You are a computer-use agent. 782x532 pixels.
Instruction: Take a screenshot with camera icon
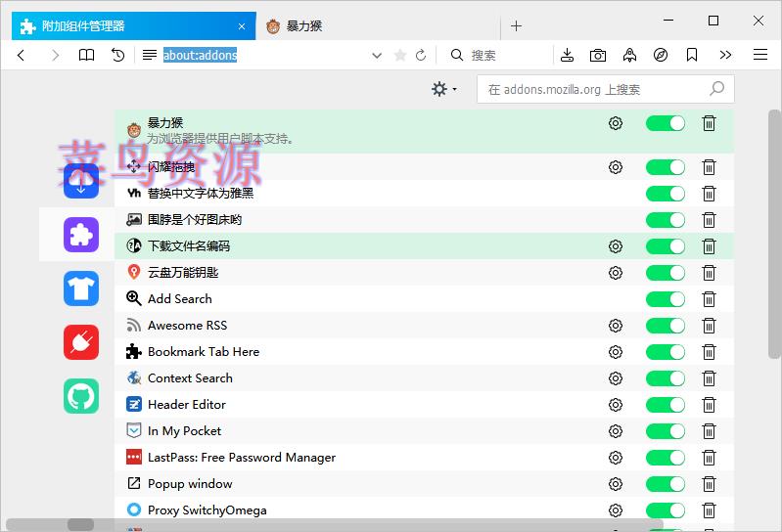pos(598,55)
